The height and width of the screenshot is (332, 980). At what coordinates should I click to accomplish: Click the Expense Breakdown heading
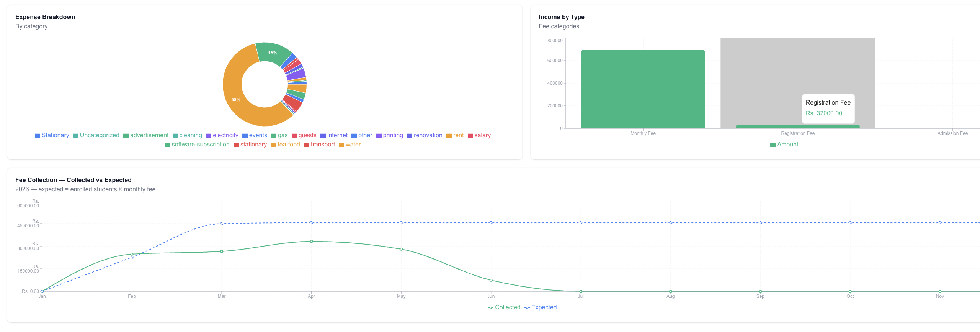click(x=45, y=17)
